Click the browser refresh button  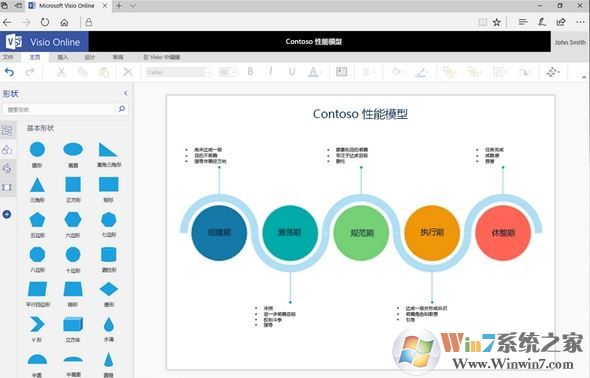pyautogui.click(x=45, y=22)
